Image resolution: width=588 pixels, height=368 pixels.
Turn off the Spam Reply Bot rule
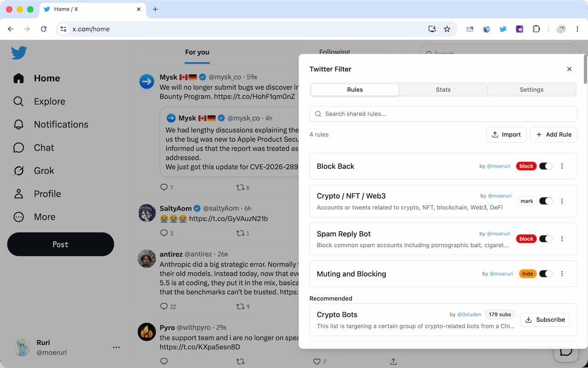point(546,239)
